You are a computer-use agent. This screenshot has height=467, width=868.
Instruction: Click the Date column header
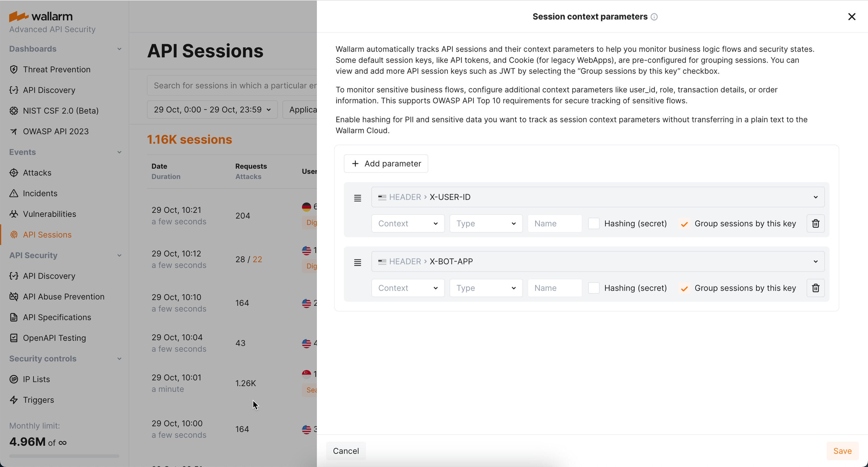[x=159, y=166]
